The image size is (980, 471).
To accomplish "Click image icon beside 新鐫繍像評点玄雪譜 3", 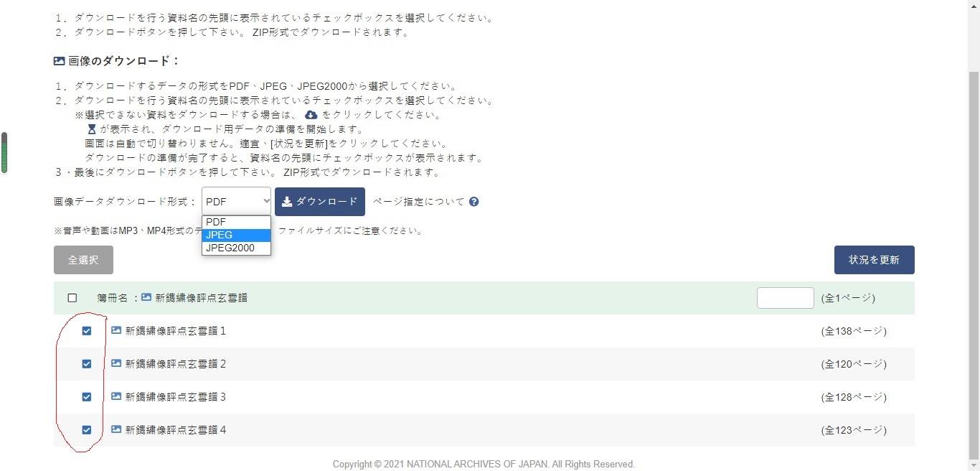I will pos(116,397).
